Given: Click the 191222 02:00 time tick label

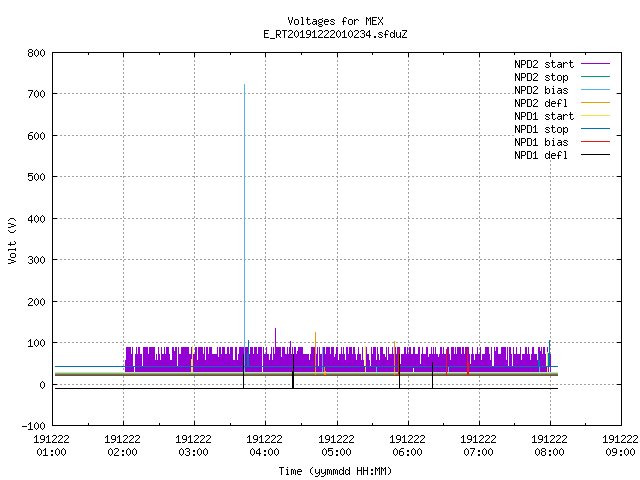Looking at the screenshot, I should [x=122, y=446].
